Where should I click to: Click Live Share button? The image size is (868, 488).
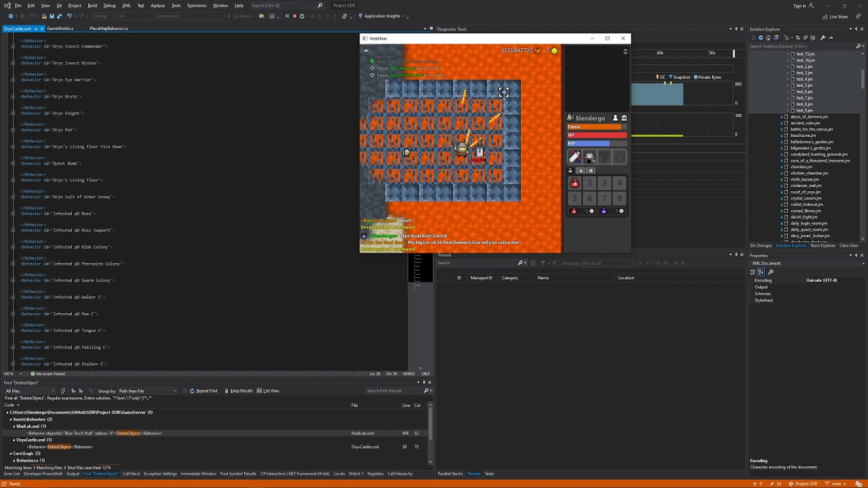[x=835, y=16]
